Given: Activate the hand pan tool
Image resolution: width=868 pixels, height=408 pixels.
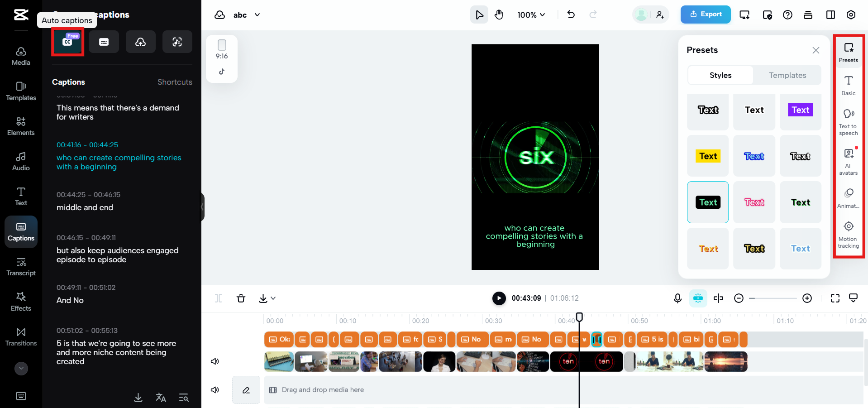Looking at the screenshot, I should point(499,15).
